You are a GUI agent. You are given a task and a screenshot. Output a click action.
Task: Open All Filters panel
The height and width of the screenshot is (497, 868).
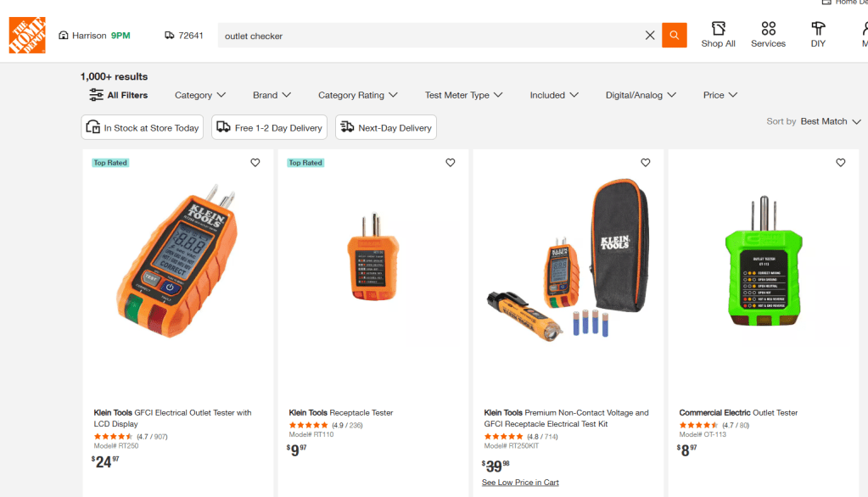coord(119,95)
